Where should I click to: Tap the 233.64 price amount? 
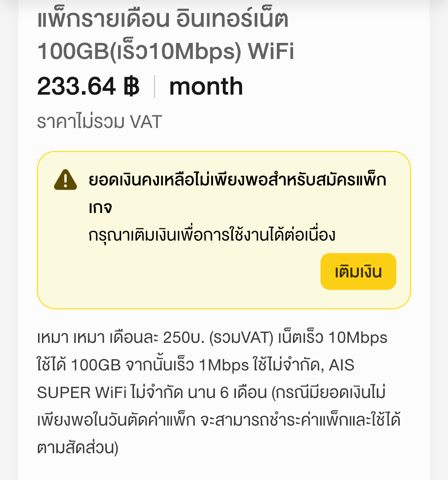77,86
